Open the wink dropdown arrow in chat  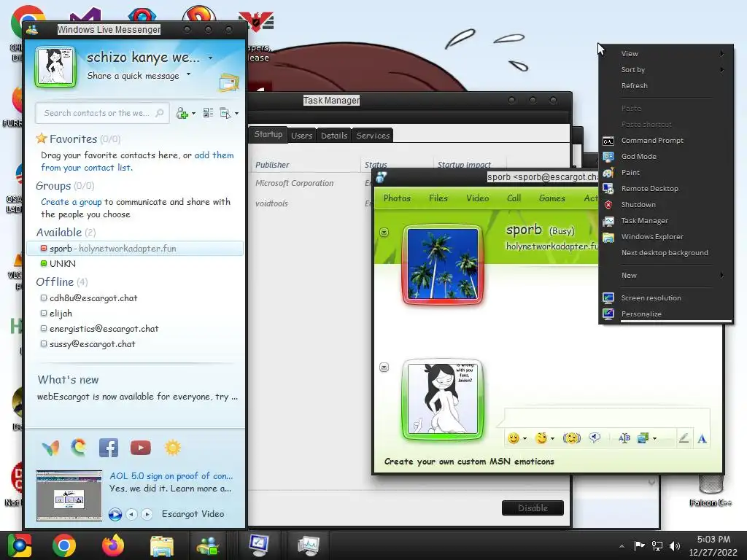[x=553, y=438]
